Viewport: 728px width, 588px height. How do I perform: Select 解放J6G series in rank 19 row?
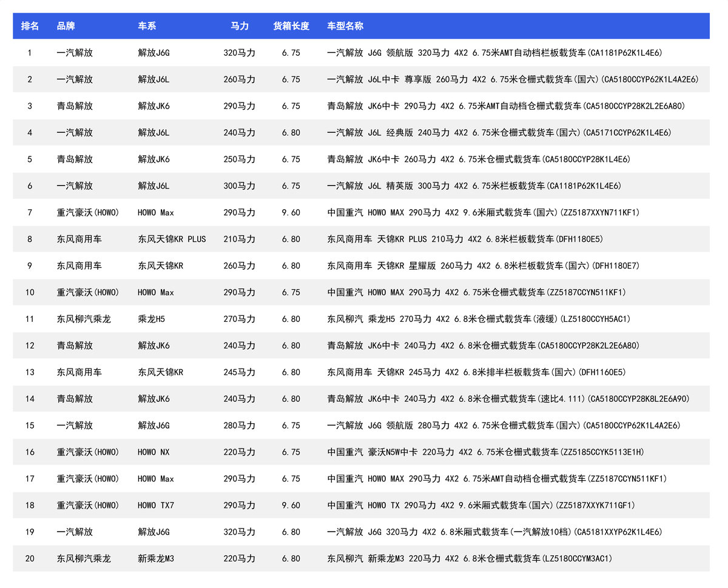[153, 533]
